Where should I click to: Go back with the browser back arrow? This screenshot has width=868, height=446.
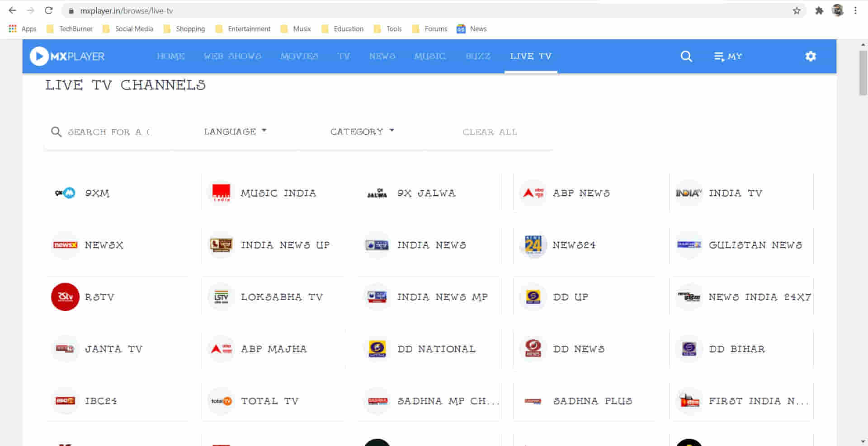coord(12,11)
